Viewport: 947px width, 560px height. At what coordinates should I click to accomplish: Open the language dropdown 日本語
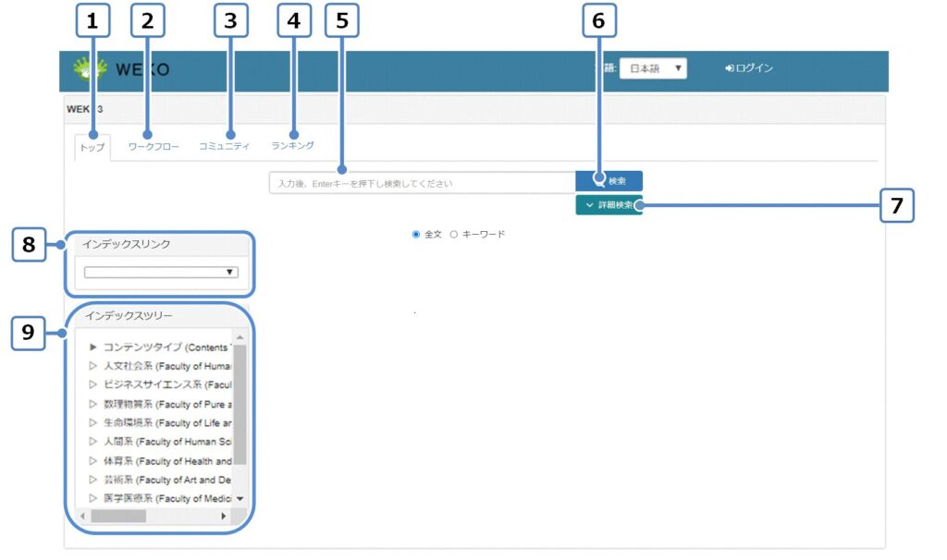(653, 68)
